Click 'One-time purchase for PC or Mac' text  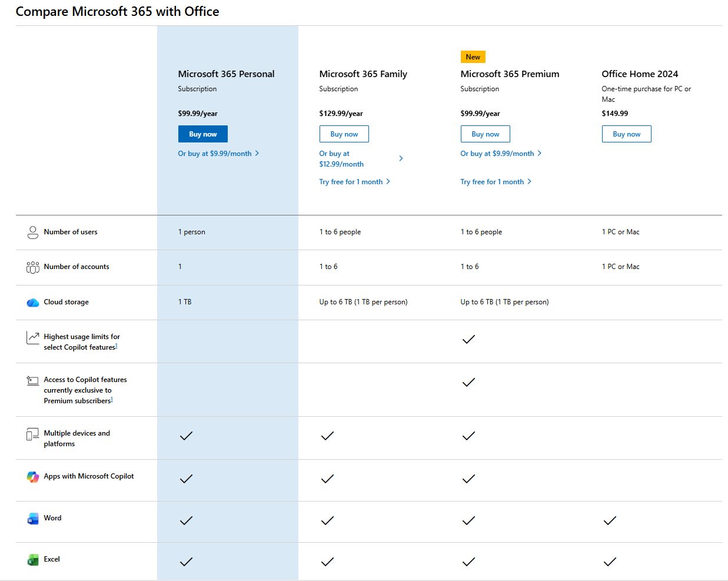click(646, 94)
